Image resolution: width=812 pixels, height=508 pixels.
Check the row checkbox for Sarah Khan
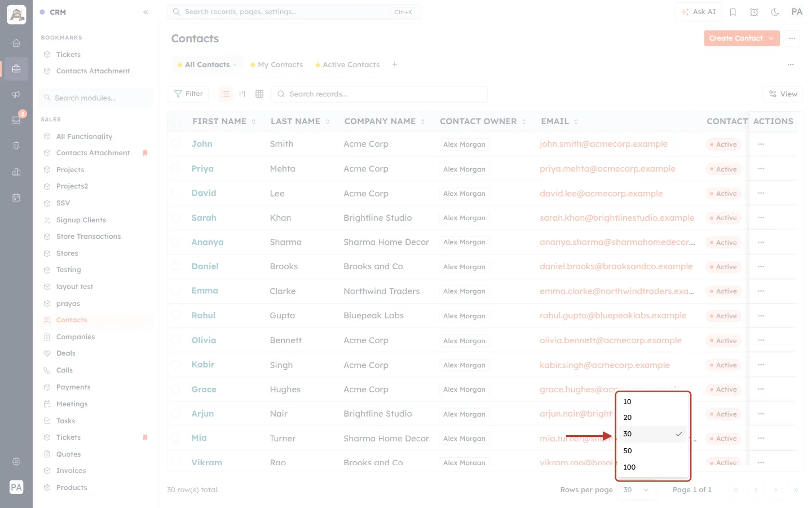(176, 217)
